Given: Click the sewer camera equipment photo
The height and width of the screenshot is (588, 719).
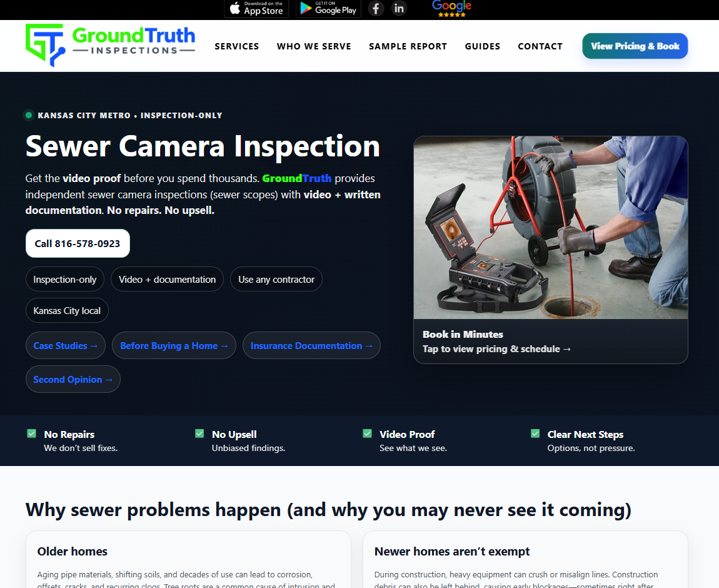Looking at the screenshot, I should pyautogui.click(x=550, y=228).
